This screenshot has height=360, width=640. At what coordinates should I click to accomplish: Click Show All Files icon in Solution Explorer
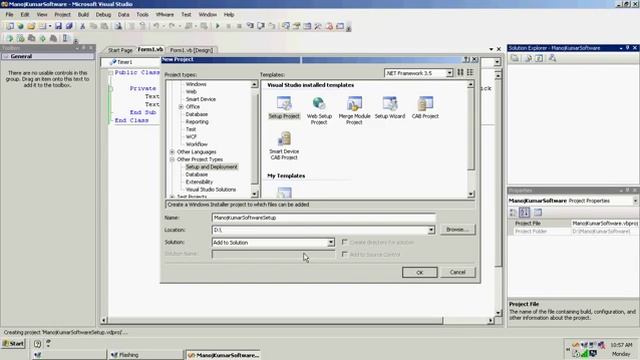pyautogui.click(x=528, y=58)
